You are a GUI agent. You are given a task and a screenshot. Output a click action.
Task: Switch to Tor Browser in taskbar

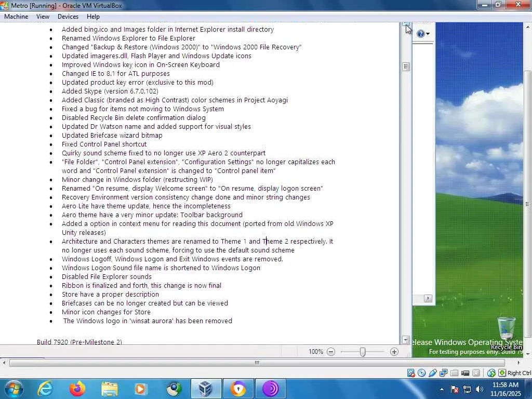coord(270,389)
